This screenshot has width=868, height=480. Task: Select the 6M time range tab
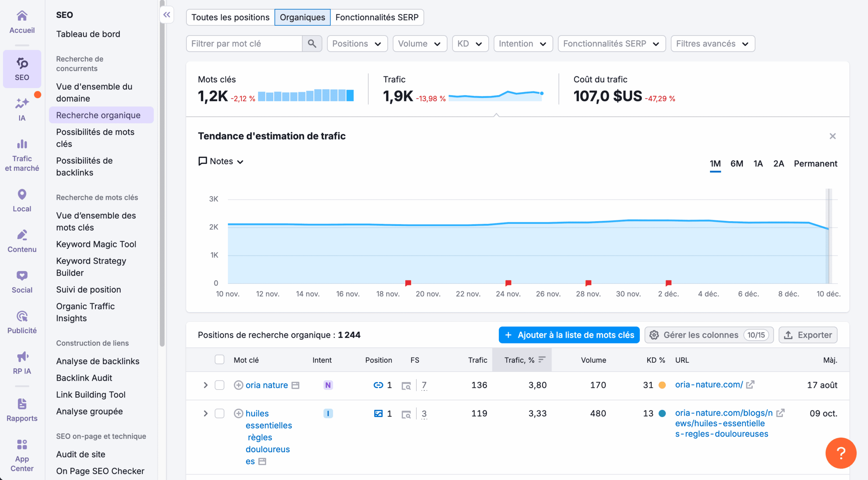(737, 163)
